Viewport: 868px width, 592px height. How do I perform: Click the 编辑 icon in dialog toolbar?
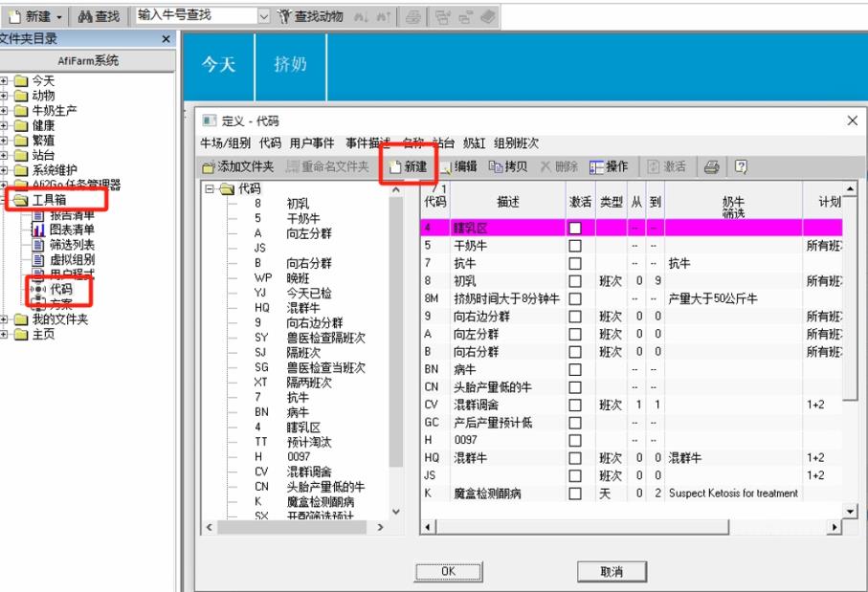(446, 167)
